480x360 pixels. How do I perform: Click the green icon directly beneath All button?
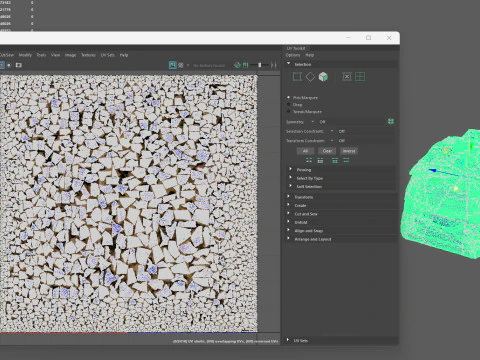pyautogui.click(x=309, y=161)
